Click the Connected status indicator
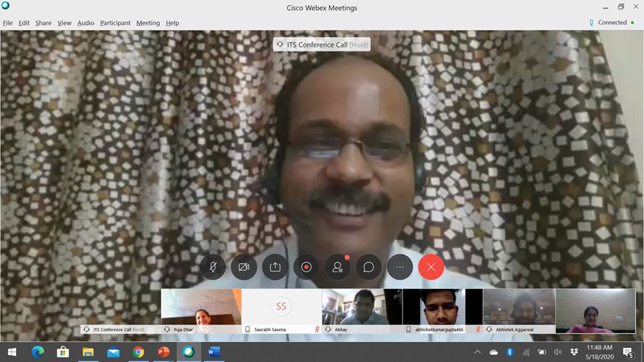This screenshot has height=362, width=644. tap(612, 23)
